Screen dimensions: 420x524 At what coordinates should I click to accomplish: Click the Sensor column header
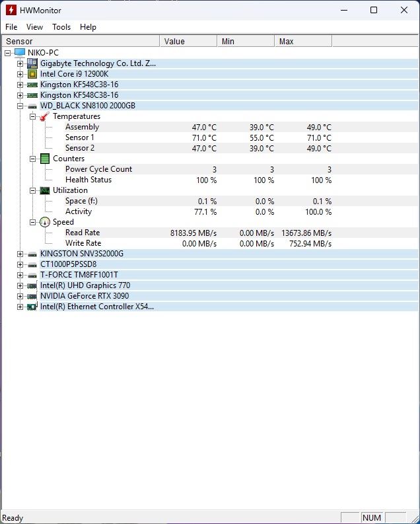click(x=81, y=41)
